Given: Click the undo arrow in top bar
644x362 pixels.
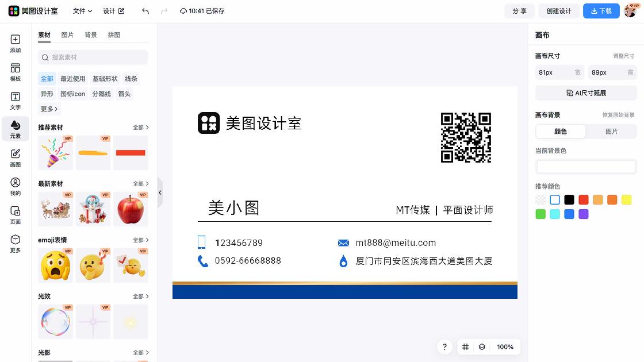Looking at the screenshot, I should [x=145, y=11].
